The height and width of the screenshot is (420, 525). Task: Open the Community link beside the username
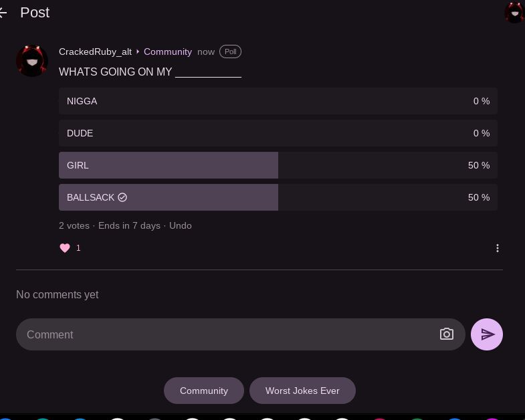[168, 51]
